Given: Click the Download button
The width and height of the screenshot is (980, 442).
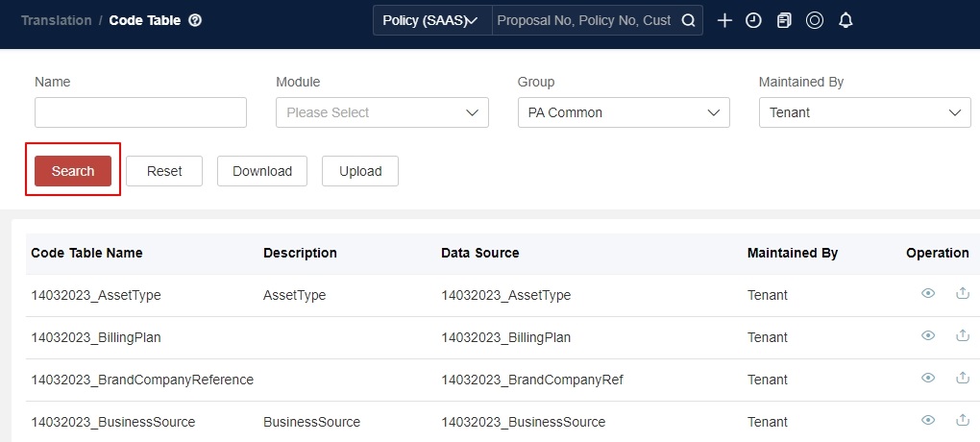Looking at the screenshot, I should (x=261, y=171).
